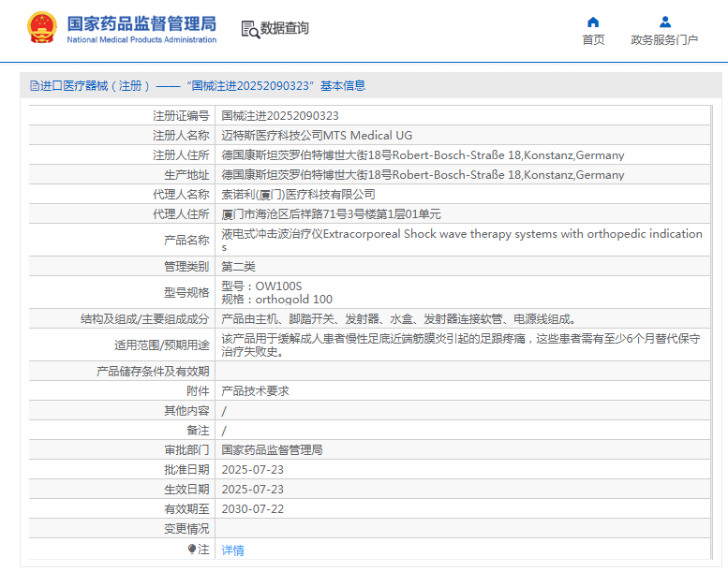
Task: Select registration number 国械注进20252090323 value
Action: 280,115
